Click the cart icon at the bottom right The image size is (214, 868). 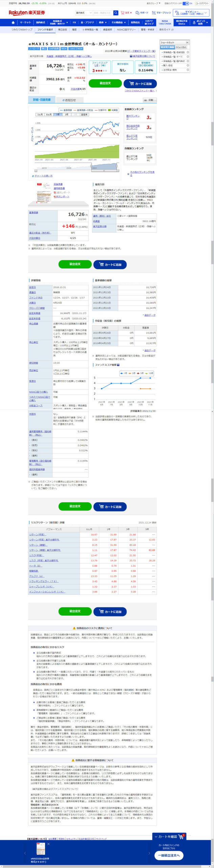(x=181, y=836)
